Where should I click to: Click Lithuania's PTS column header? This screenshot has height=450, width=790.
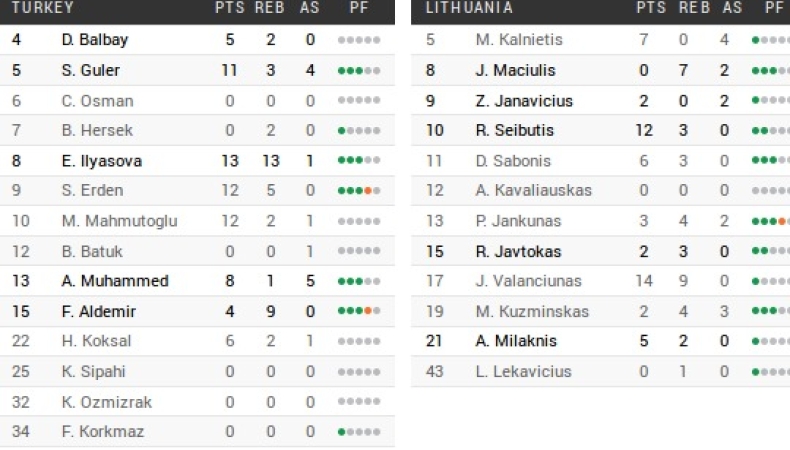tap(651, 8)
